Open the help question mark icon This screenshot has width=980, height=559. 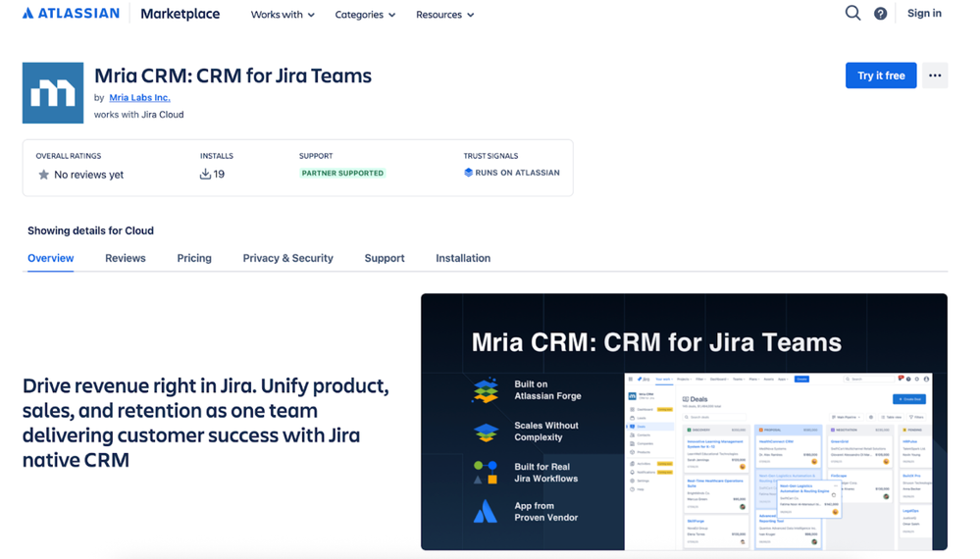point(880,14)
